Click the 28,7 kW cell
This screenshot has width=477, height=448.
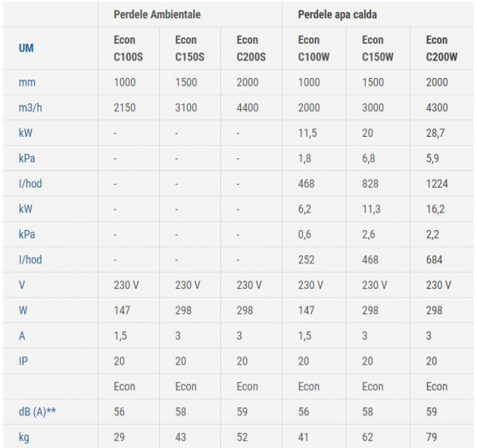(x=435, y=133)
